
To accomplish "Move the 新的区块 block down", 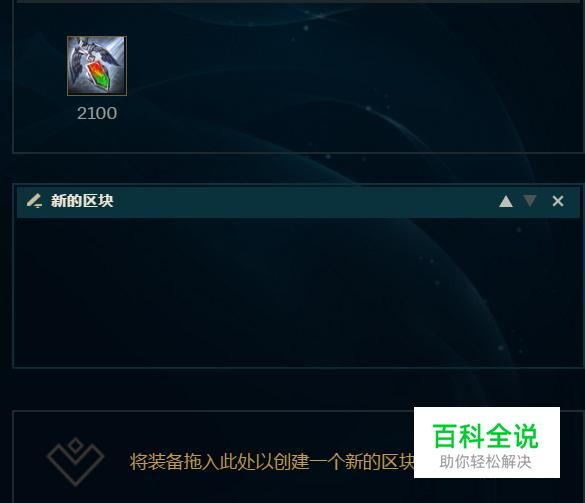I will 530,201.
